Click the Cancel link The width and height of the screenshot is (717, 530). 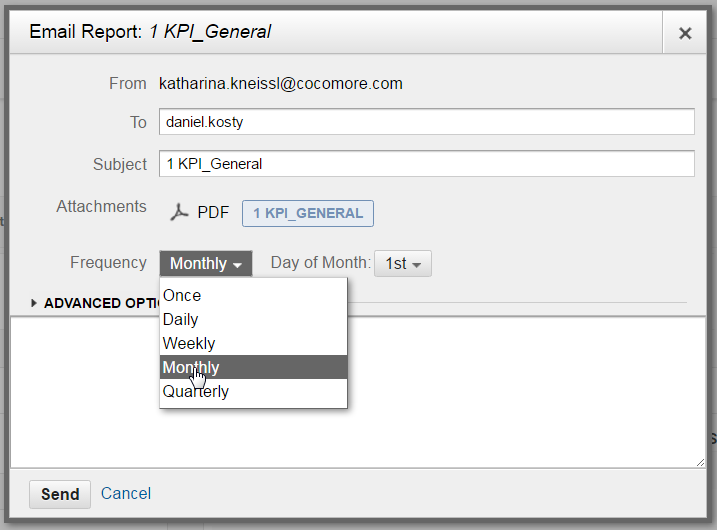coord(126,493)
